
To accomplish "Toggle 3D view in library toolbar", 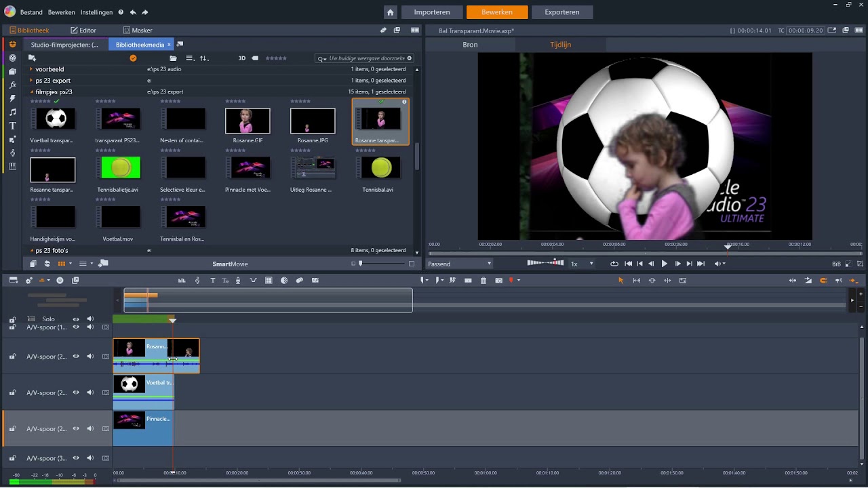I will [241, 58].
